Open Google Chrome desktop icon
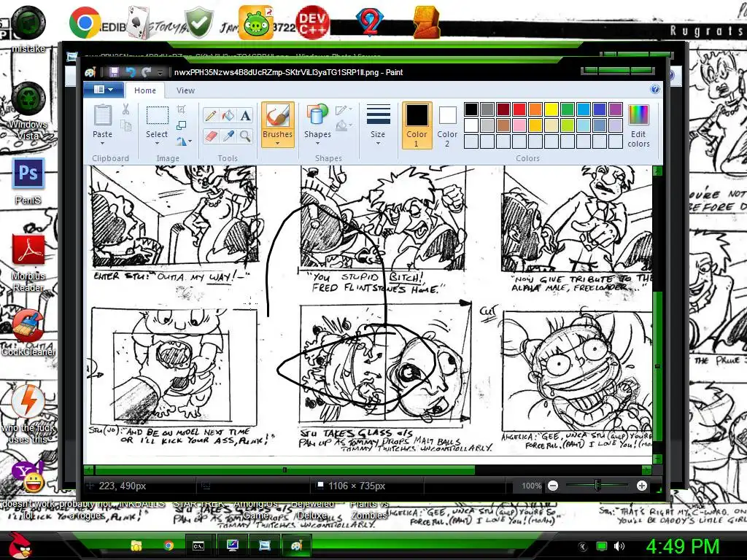 (85, 23)
